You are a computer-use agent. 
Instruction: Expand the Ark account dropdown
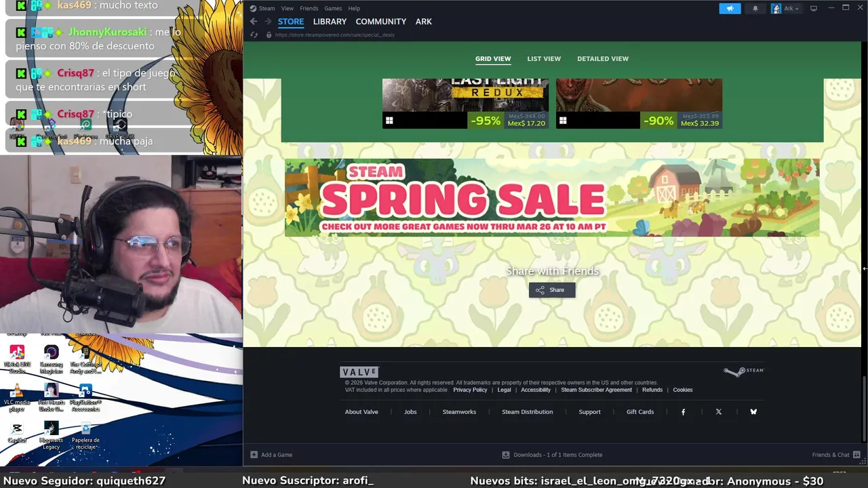click(785, 8)
